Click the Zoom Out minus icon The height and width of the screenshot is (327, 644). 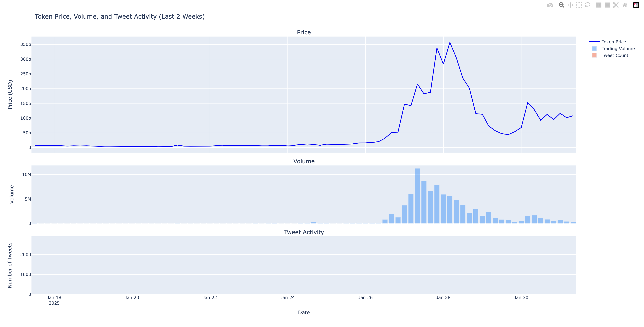(x=607, y=5)
